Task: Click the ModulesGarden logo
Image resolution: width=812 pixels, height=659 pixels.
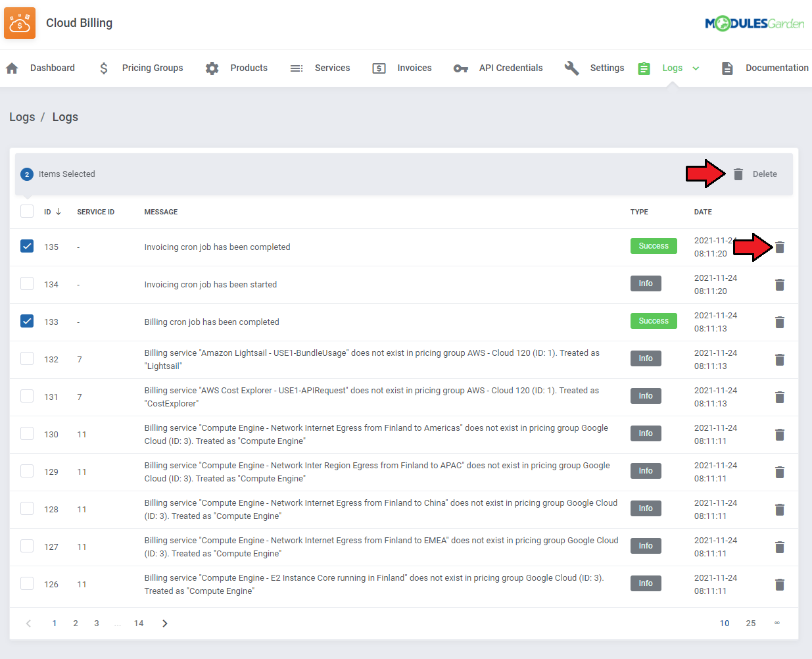Action: [x=754, y=24]
